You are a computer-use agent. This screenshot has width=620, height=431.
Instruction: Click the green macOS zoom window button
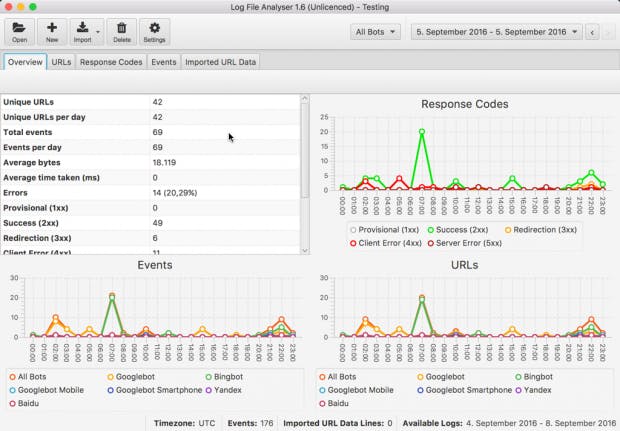[x=33, y=7]
